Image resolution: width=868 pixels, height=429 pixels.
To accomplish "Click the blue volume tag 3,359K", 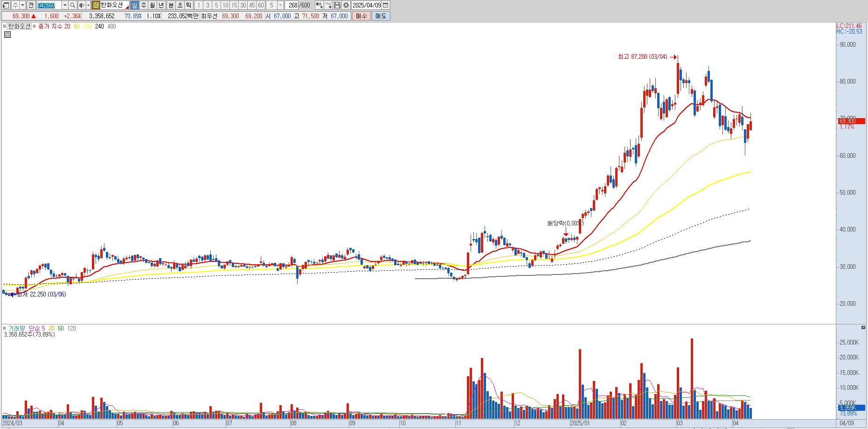I will 851,408.
